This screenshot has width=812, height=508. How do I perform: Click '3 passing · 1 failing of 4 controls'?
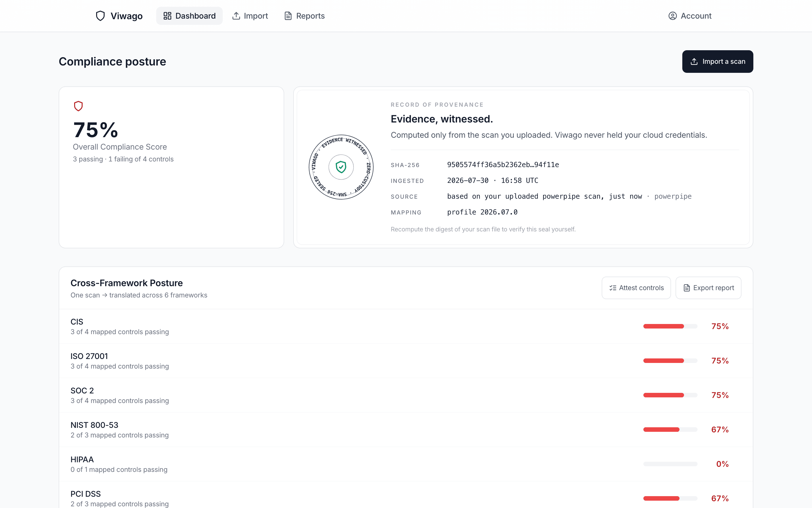123,159
